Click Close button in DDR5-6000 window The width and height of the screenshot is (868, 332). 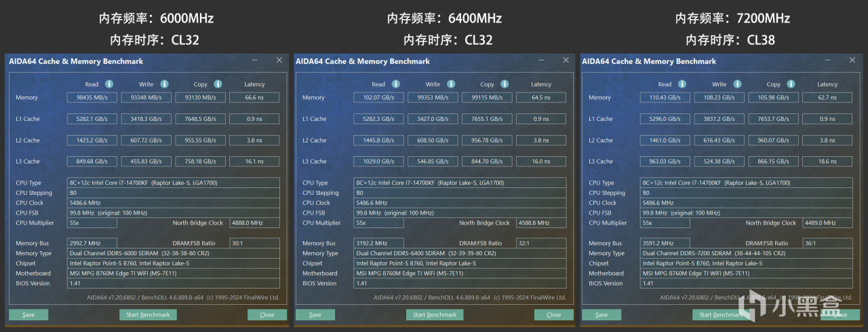[x=267, y=315]
